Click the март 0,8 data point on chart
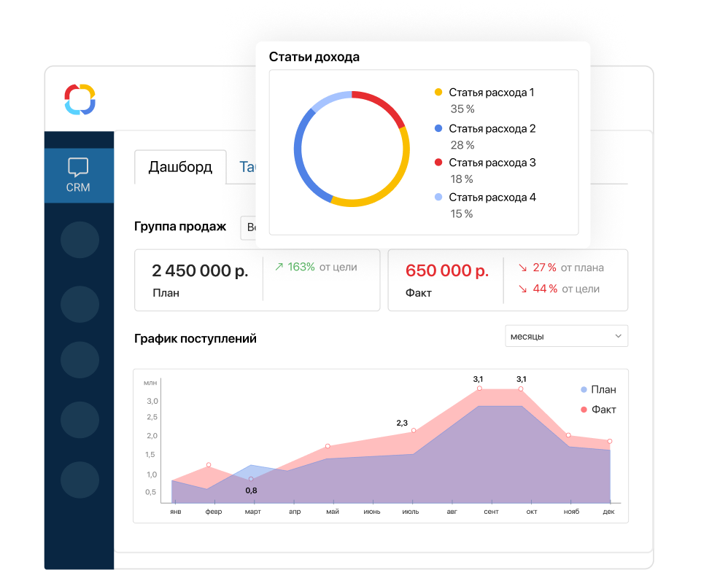 coord(251,479)
